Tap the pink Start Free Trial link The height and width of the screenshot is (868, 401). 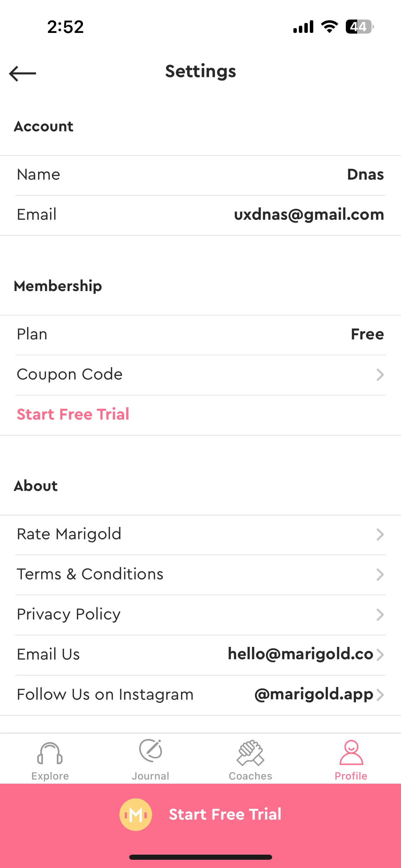[x=73, y=414]
